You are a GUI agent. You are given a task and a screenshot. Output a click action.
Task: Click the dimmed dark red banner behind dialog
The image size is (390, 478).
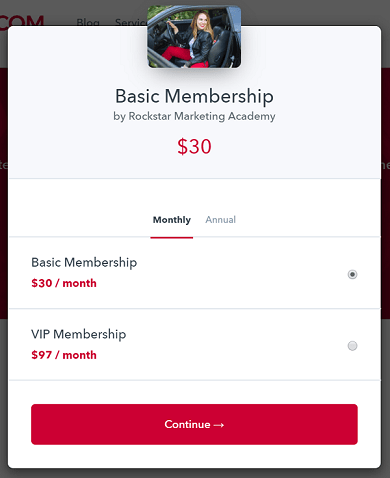4,193
